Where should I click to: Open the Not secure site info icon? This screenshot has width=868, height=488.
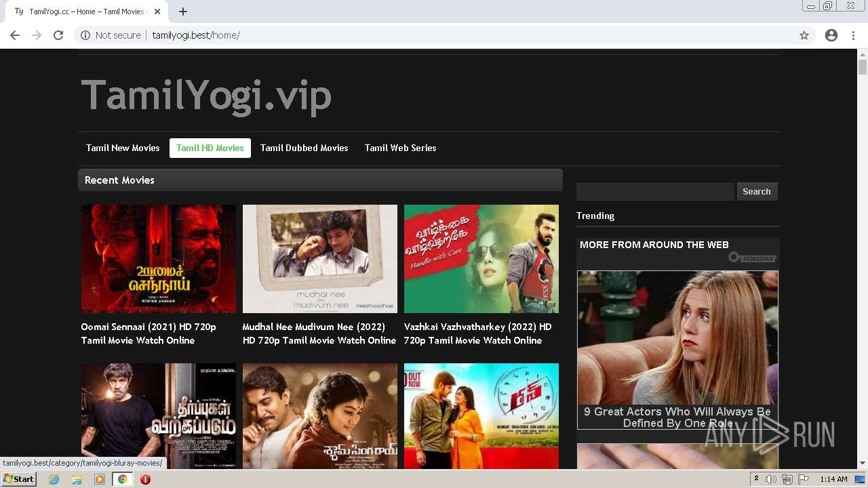[x=85, y=35]
